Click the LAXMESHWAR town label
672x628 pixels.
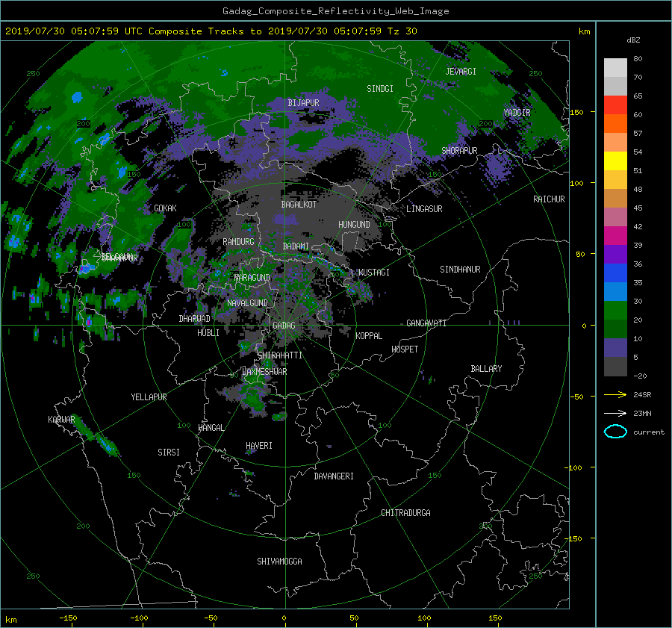(x=264, y=372)
